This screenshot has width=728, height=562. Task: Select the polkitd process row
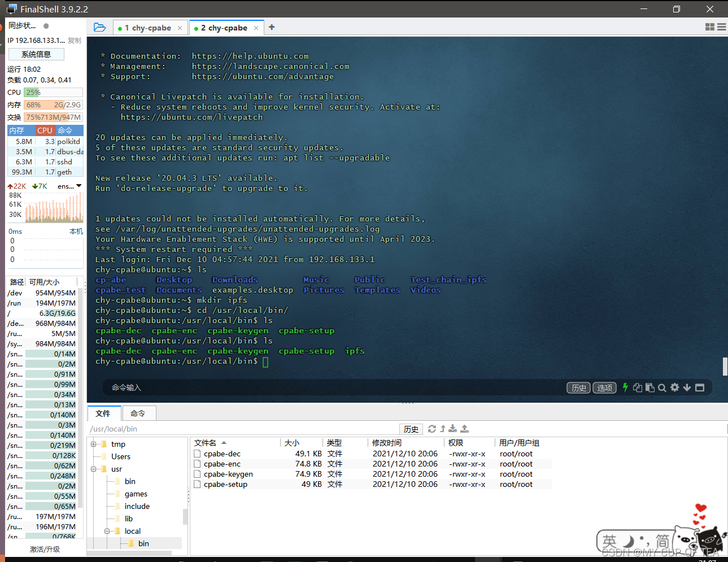tap(45, 141)
